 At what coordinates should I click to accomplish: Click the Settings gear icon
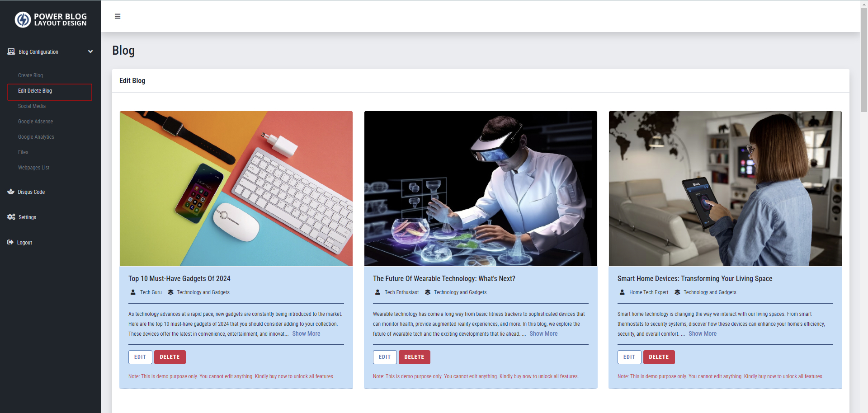pyautogui.click(x=10, y=217)
